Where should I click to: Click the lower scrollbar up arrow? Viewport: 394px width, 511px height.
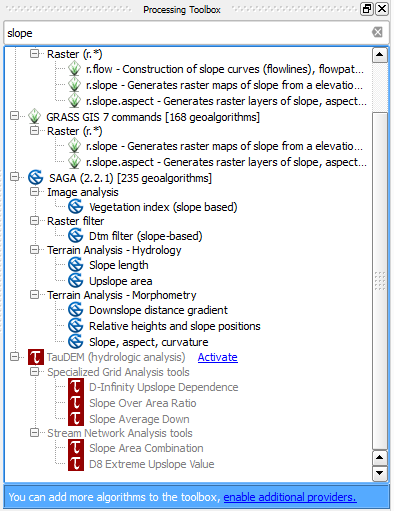pyautogui.click(x=380, y=457)
